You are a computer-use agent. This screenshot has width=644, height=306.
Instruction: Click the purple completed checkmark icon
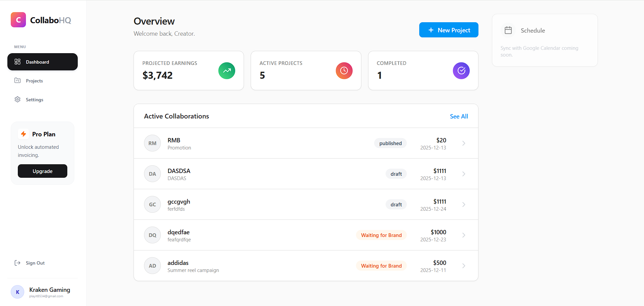coord(461,71)
